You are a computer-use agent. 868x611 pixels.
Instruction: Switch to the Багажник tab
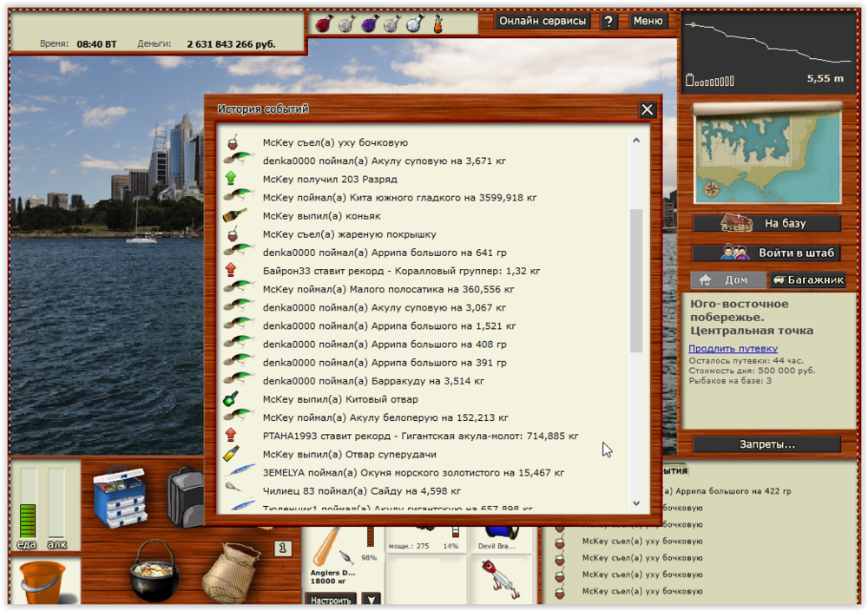click(x=808, y=280)
